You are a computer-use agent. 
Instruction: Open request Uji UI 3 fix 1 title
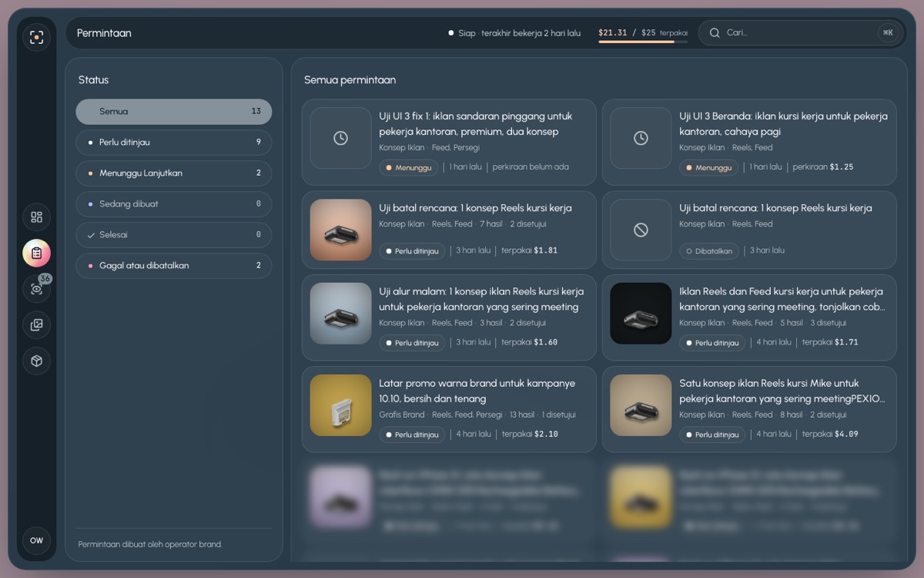[476, 124]
